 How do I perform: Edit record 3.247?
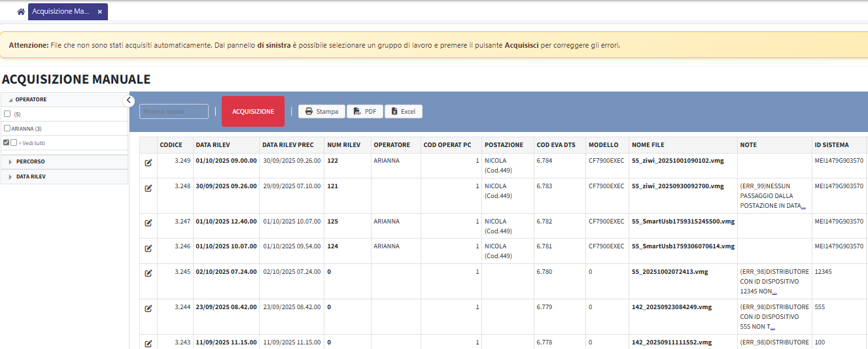148,224
